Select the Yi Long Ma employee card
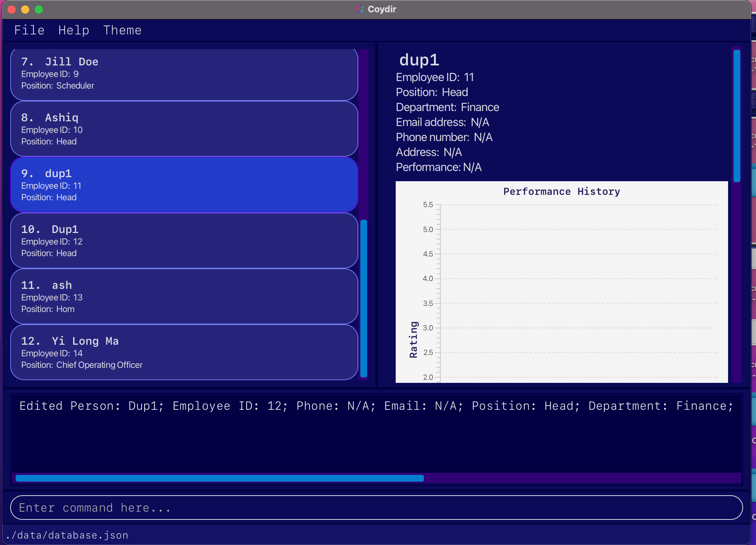This screenshot has height=545, width=756. 184,353
